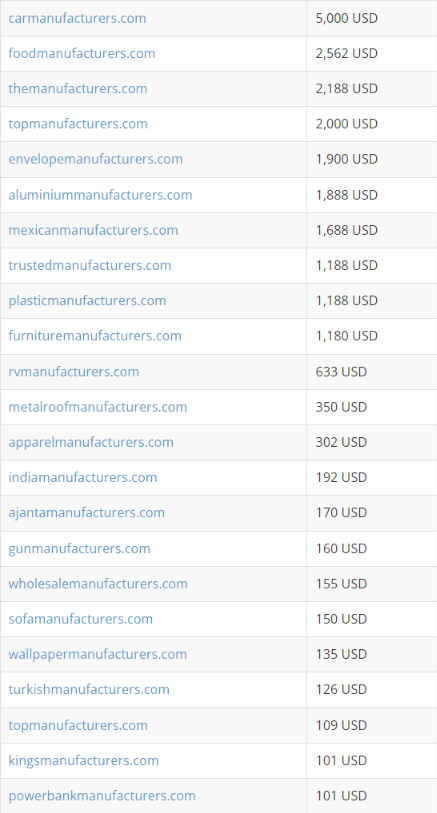
Task: Go to rvmanufacturers.com link
Action: pyautogui.click(x=74, y=372)
